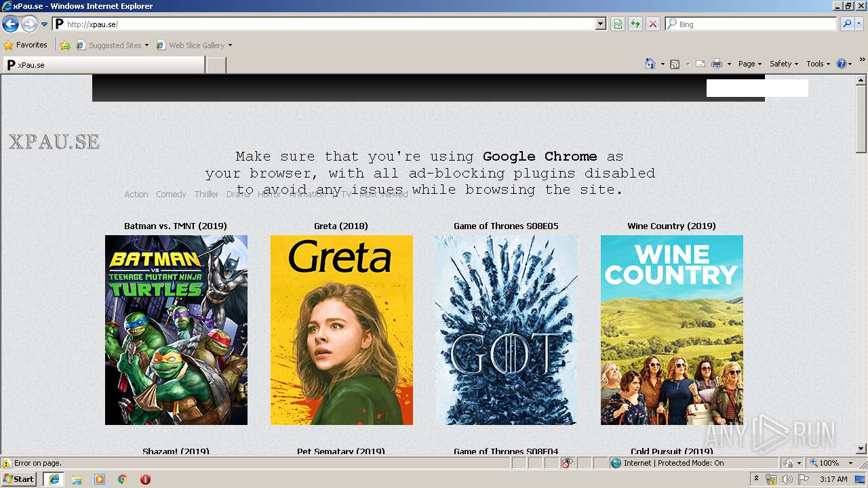
Task: Go back with the Back arrow button
Action: pos(10,24)
